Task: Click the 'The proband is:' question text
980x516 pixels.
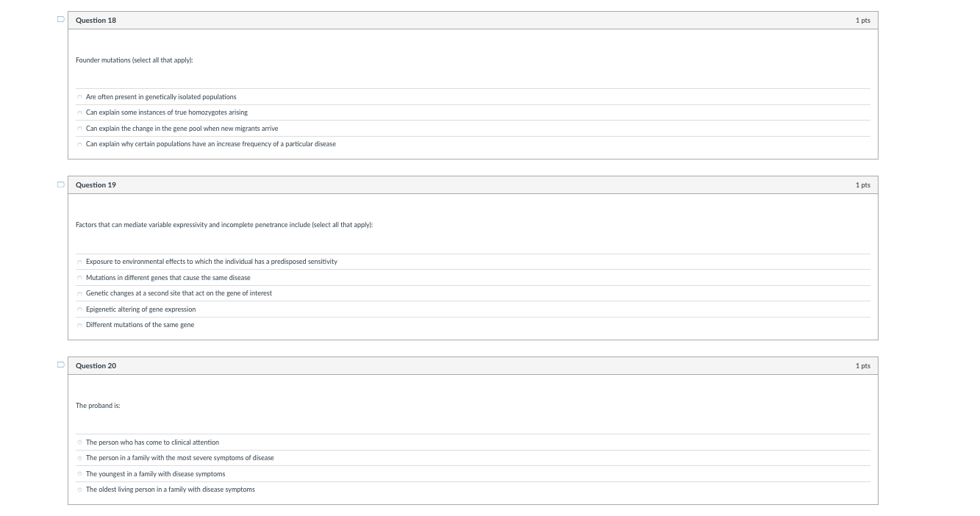Action: tap(98, 406)
